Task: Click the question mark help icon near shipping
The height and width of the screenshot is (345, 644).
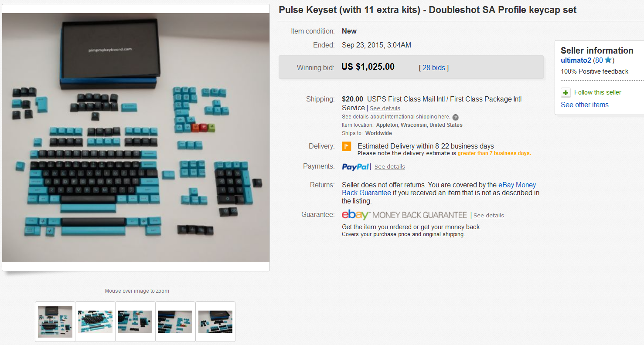Action: [455, 117]
